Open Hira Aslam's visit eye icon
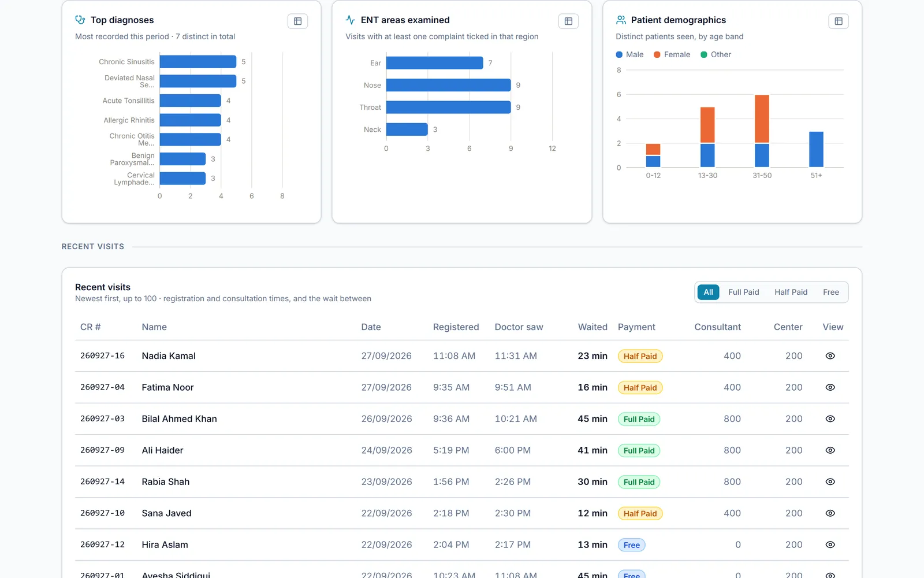Screen dimensions: 924x578 click(830, 544)
